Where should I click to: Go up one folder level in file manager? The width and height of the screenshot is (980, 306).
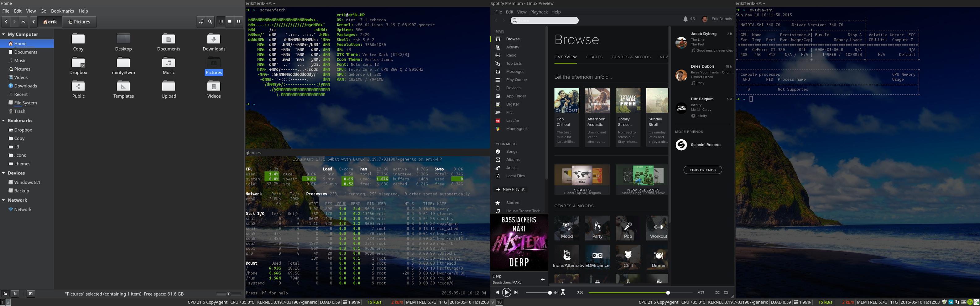coord(23,22)
